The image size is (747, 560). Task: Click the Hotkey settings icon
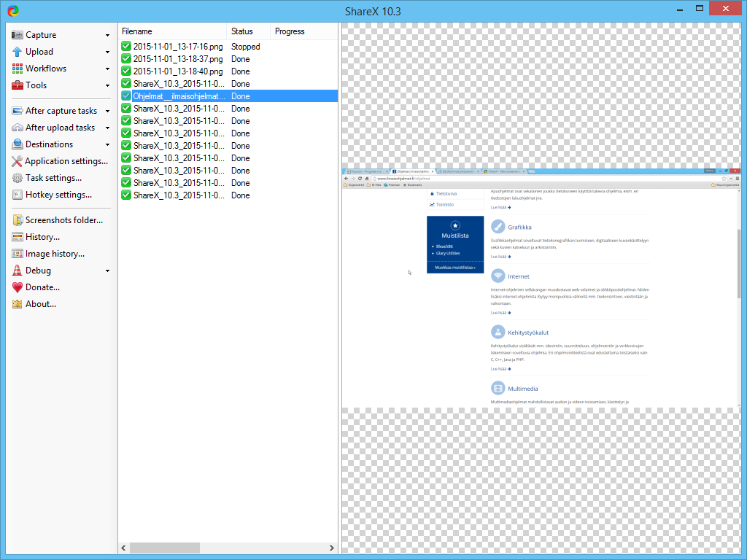click(18, 195)
